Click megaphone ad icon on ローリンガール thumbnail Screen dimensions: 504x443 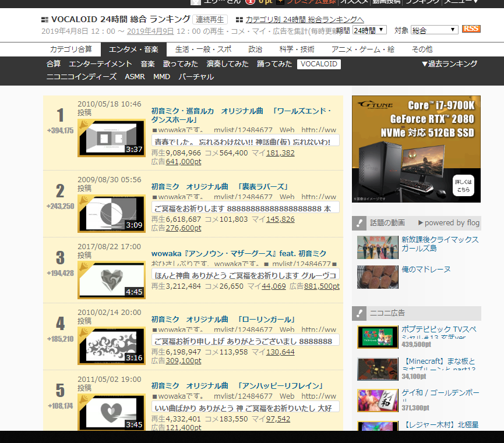pos(84,332)
